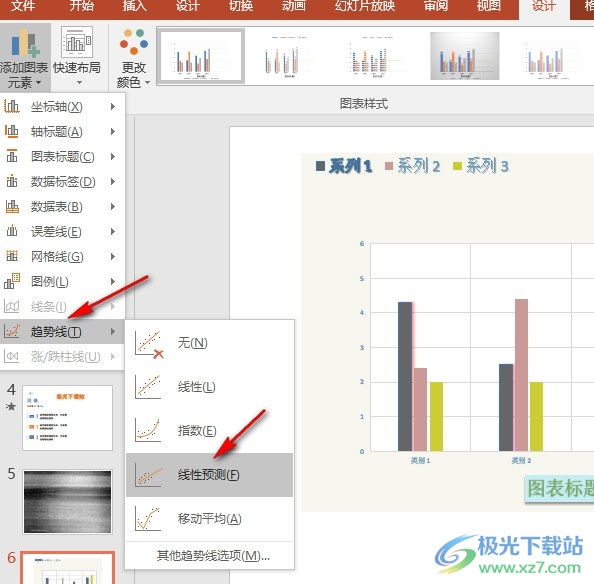Switch to the 审阅 (Review) tab
Screen dimensions: 594x584
(436, 6)
